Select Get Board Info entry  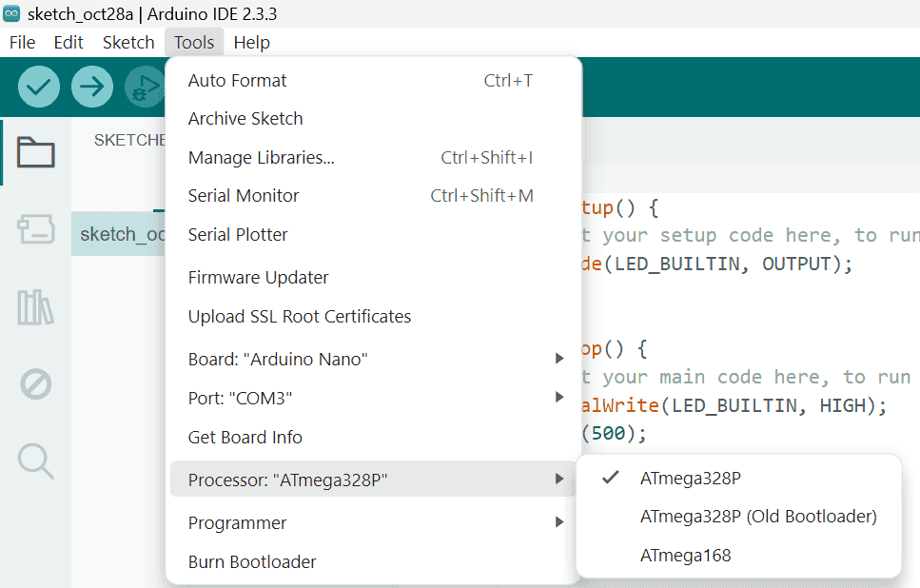pos(245,437)
